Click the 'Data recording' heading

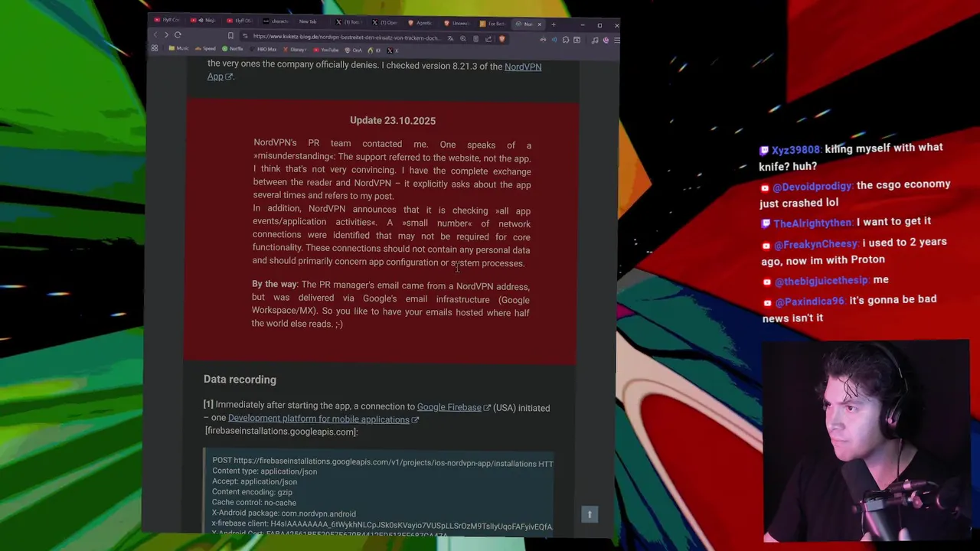coord(240,380)
